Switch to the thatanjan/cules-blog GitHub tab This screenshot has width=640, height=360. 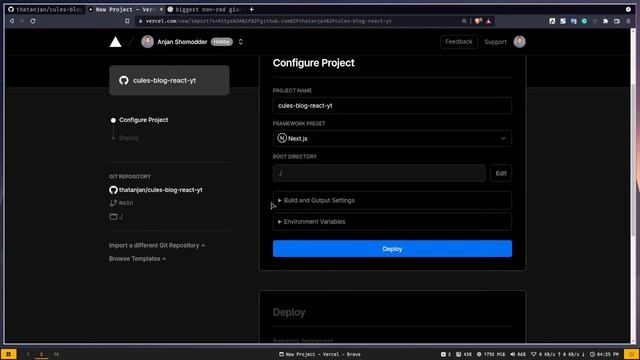click(x=46, y=9)
